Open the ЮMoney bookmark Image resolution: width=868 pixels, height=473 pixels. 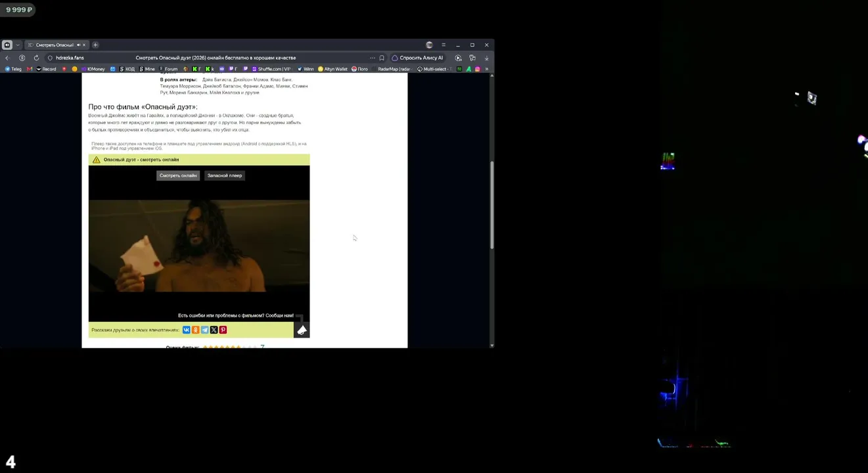click(x=93, y=69)
